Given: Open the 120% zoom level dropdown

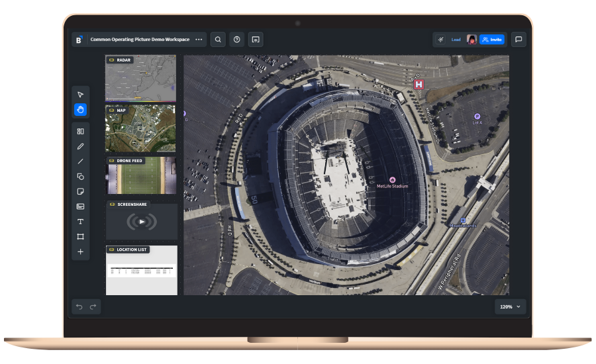Looking at the screenshot, I should 510,306.
